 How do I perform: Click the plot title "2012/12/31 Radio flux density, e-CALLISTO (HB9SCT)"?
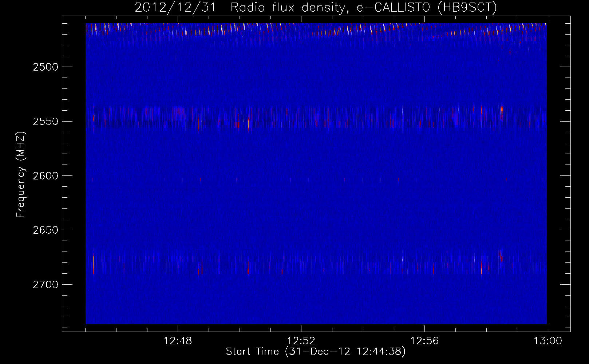pyautogui.click(x=316, y=8)
